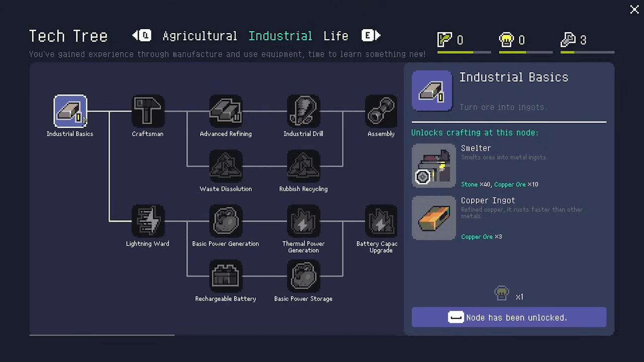Screen dimensions: 644x362
Task: Click the Copper Ore ×3 ingredient
Action: click(x=481, y=237)
